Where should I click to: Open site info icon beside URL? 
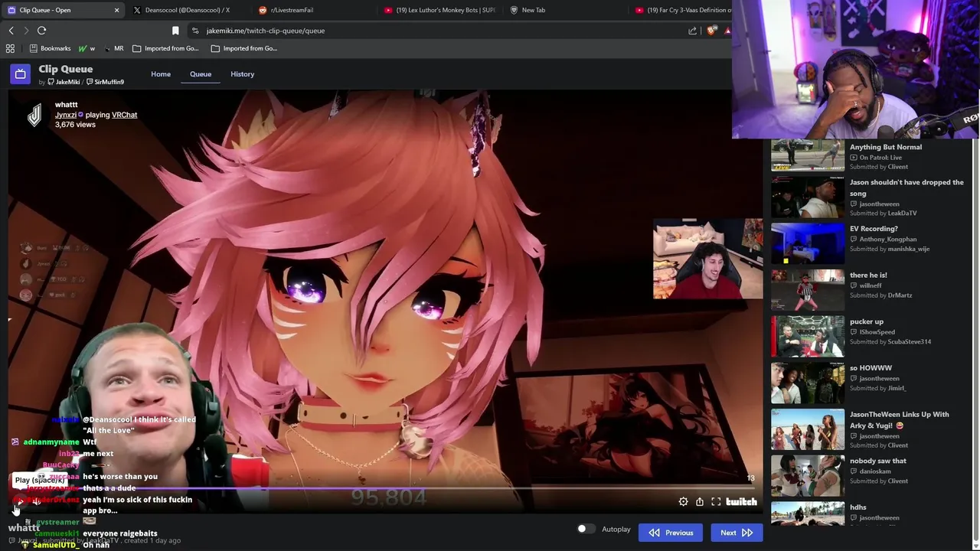coord(195,31)
